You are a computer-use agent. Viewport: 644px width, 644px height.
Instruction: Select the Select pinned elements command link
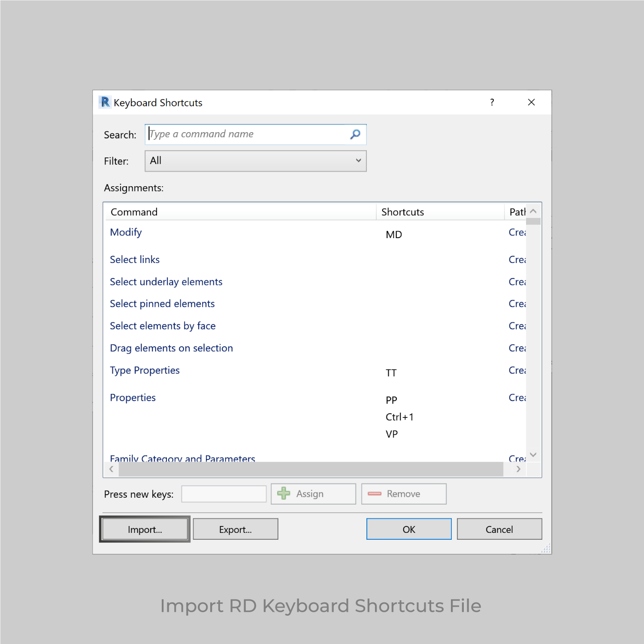point(162,303)
